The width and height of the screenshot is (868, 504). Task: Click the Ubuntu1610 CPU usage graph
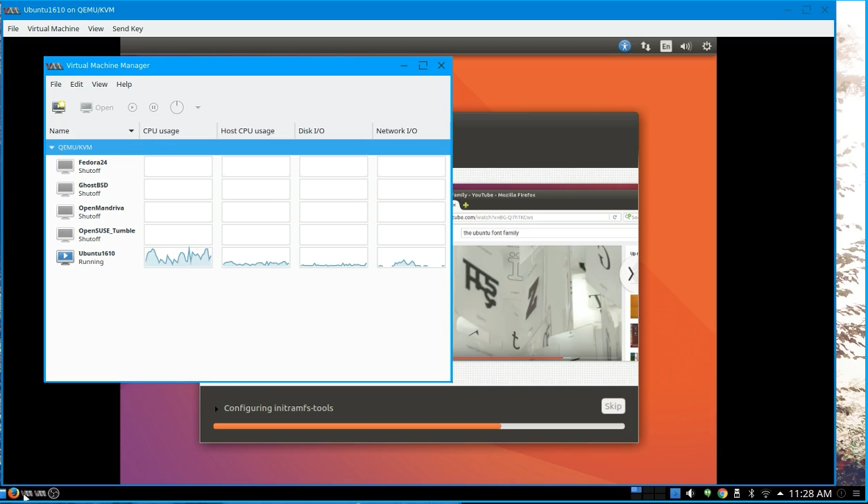tap(178, 258)
